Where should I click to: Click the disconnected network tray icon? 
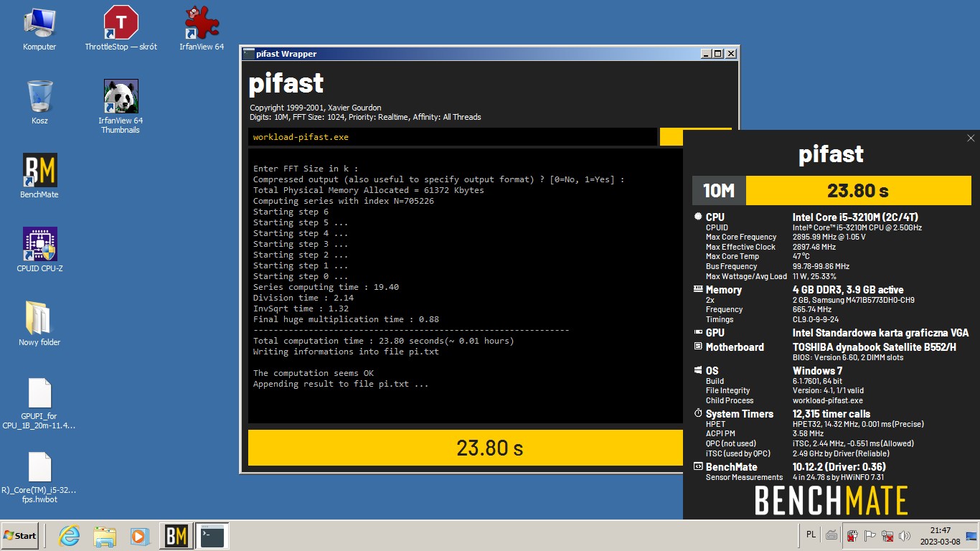[x=887, y=536]
